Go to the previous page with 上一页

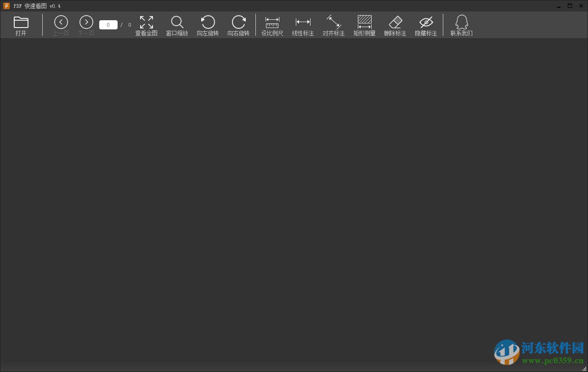[61, 22]
